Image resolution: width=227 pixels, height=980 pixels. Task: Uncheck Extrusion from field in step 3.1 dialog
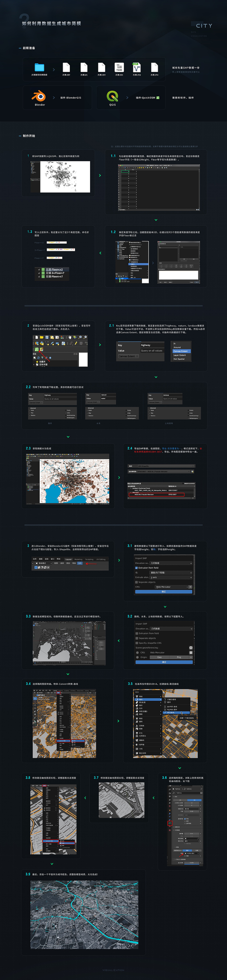click(136, 568)
